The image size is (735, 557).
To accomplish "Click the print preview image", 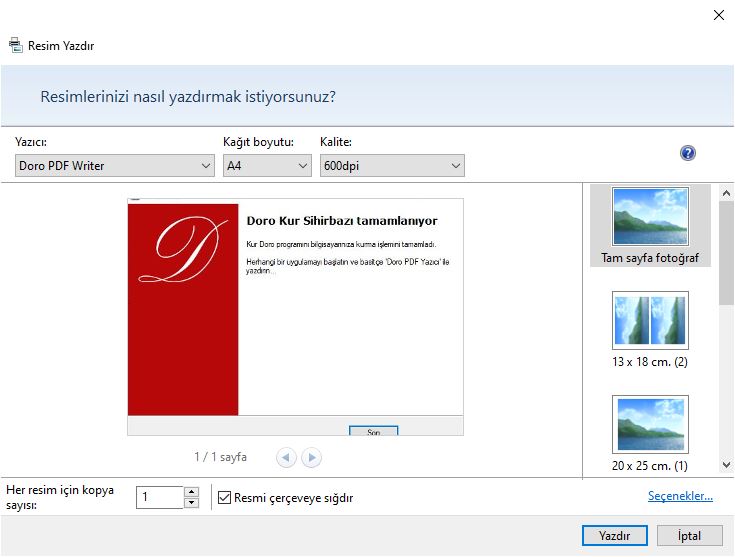I will [295, 317].
